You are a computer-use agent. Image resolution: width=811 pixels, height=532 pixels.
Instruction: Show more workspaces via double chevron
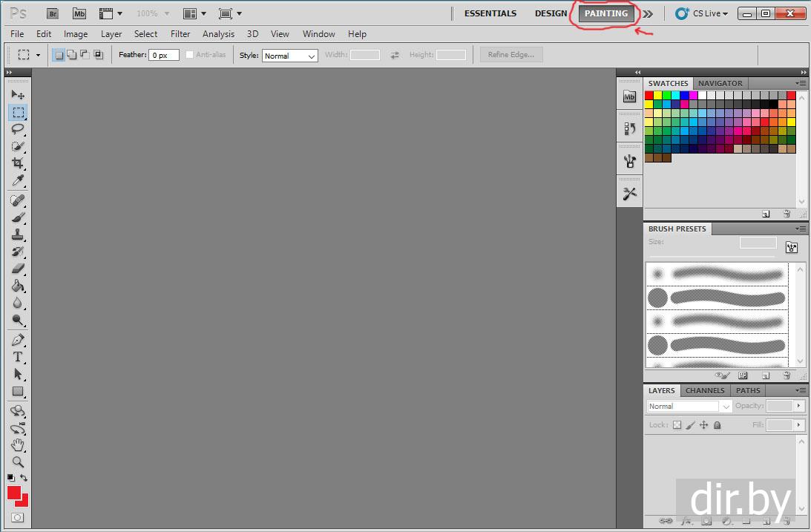coord(648,14)
